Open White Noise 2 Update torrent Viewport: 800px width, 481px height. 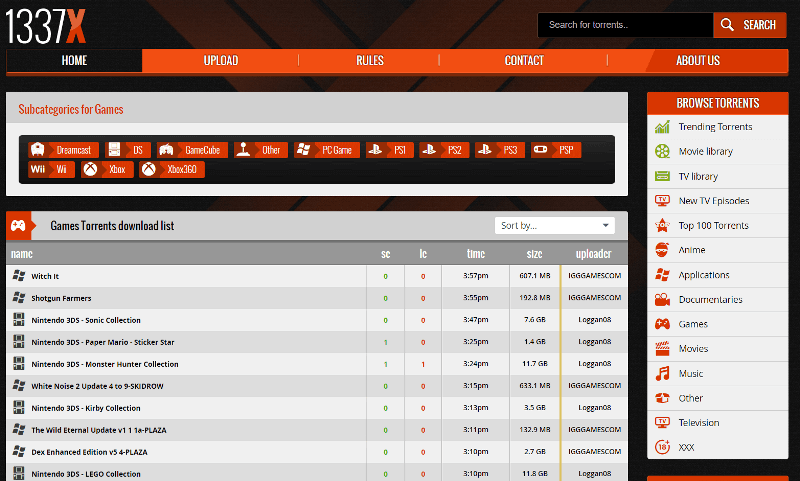point(97,386)
